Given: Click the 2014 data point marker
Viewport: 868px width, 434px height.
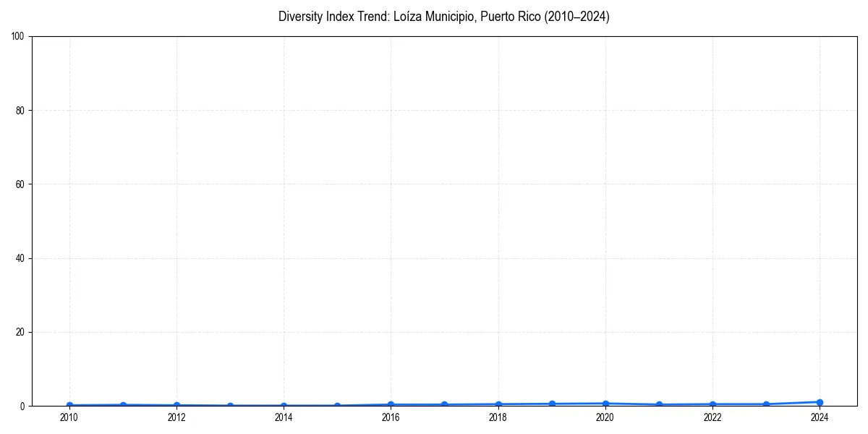Looking at the screenshot, I should pos(283,405).
